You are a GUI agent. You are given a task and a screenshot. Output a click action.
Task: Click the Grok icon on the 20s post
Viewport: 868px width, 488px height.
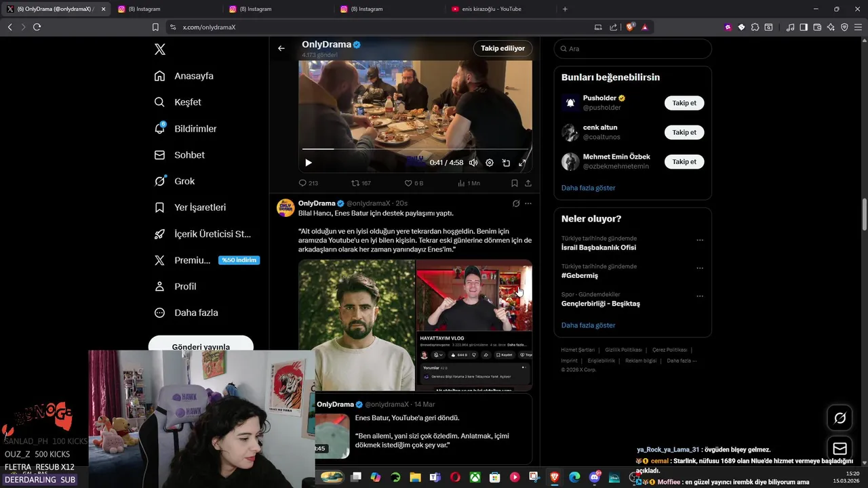516,203
